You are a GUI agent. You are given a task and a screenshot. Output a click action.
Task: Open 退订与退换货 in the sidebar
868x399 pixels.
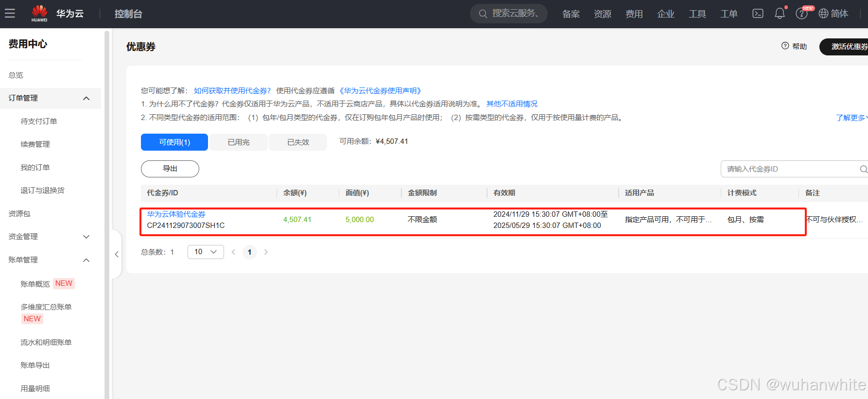tap(42, 190)
